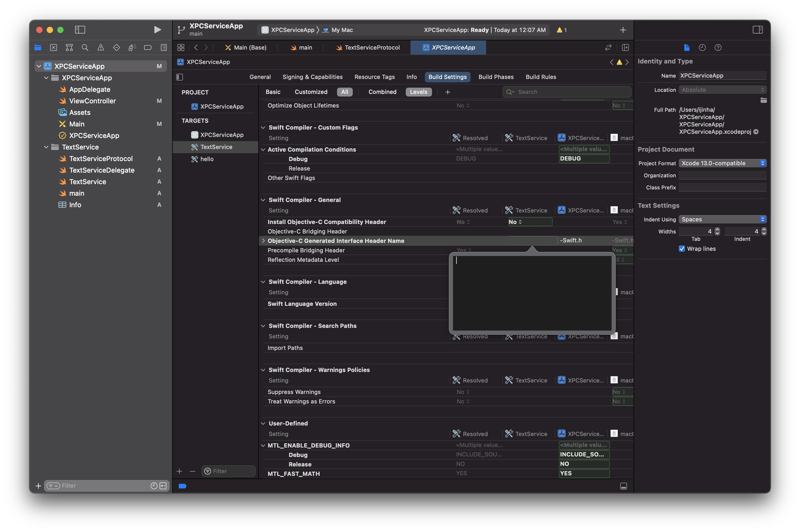Open the issue navigator warning icon
Viewport: 800px width, 532px height.
[101, 47]
